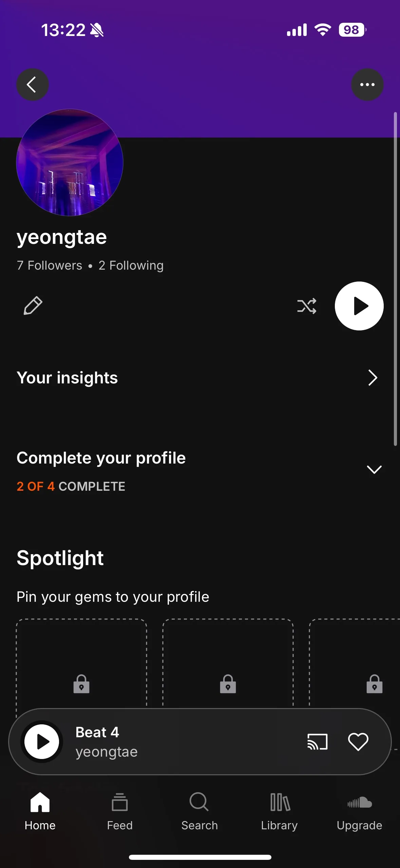Toggle shuffle playback on profile
Screen dimensions: 400x868
click(307, 306)
